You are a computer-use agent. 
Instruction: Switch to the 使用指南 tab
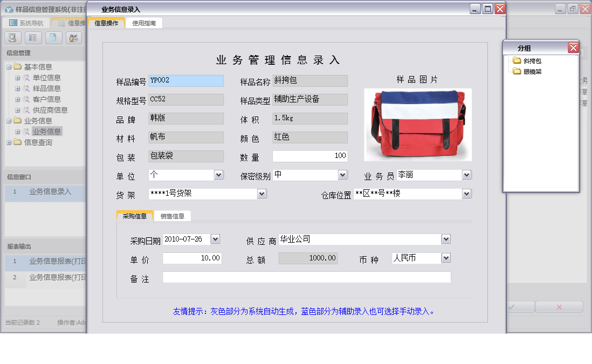[143, 23]
